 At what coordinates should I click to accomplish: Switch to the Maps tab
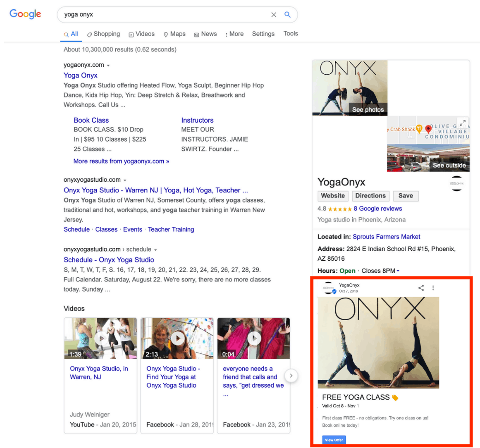174,34
